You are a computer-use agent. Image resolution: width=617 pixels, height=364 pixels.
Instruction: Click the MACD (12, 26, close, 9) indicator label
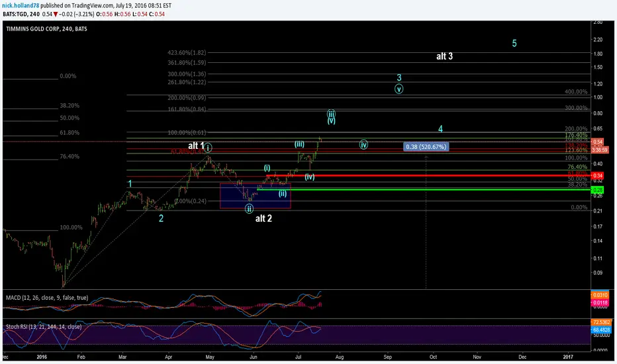[47, 298]
